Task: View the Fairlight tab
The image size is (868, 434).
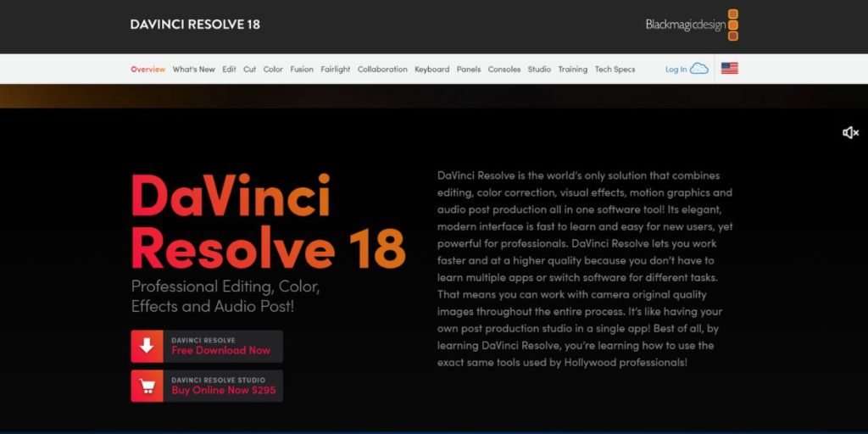Action: [x=336, y=70]
